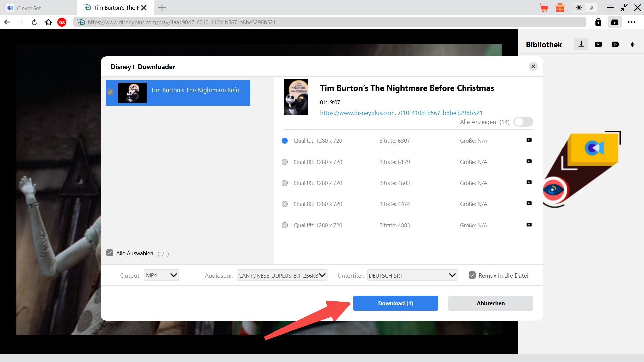Image resolution: width=644 pixels, height=362 pixels.
Task: Open the three-dot more menu
Action: point(632,22)
